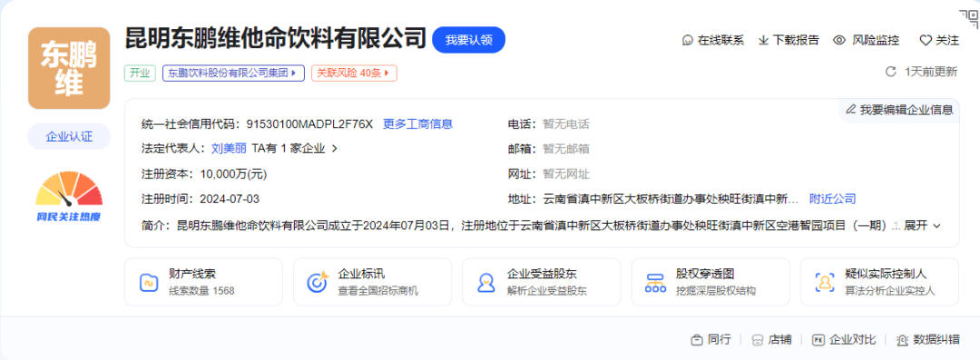Click the 财产线索 folder icon
This screenshot has width=980, height=360.
(x=148, y=283)
